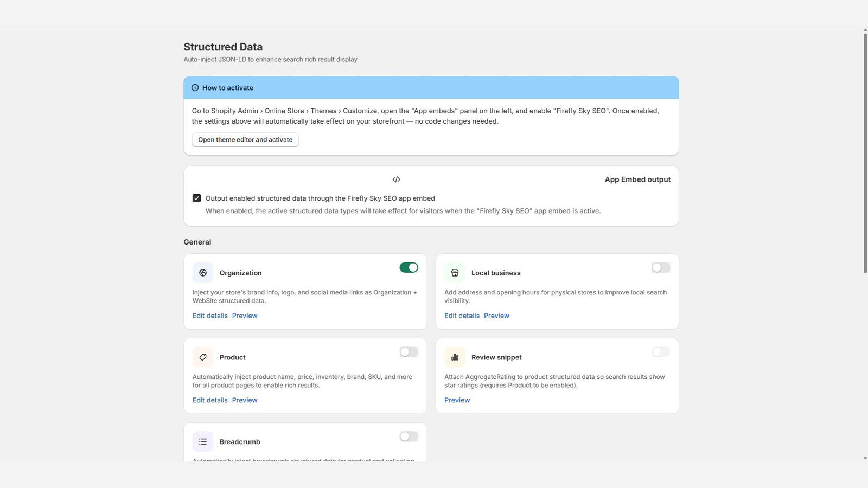Open Edit details for Product
This screenshot has height=488, width=868.
pyautogui.click(x=210, y=400)
